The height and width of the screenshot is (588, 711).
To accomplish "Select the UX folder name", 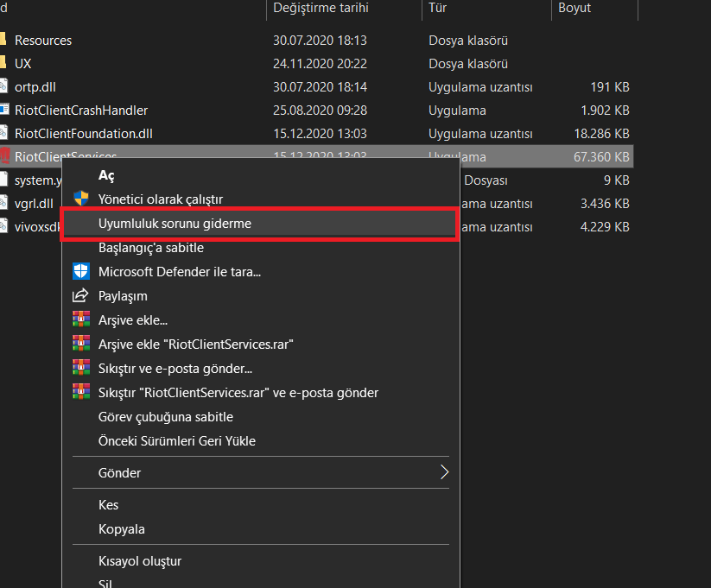I will click(22, 64).
